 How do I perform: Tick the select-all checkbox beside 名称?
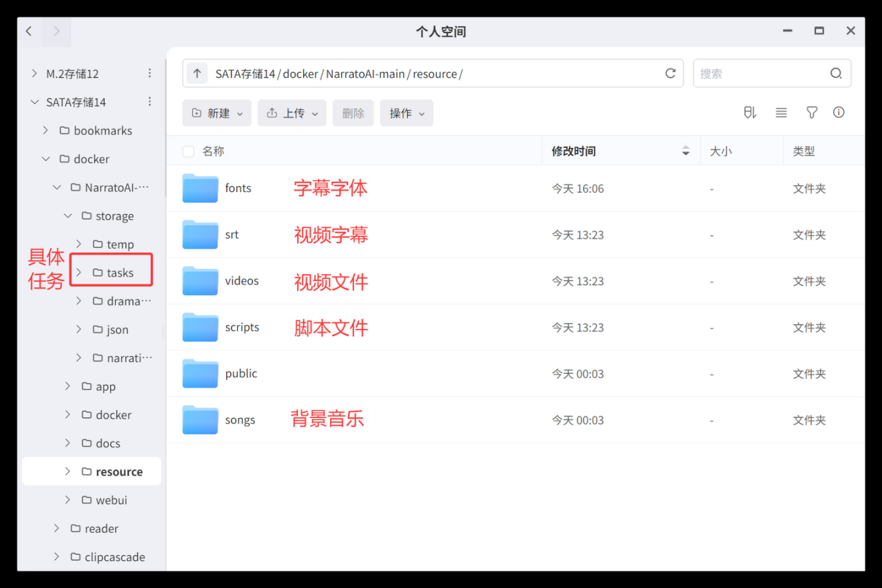tap(188, 151)
